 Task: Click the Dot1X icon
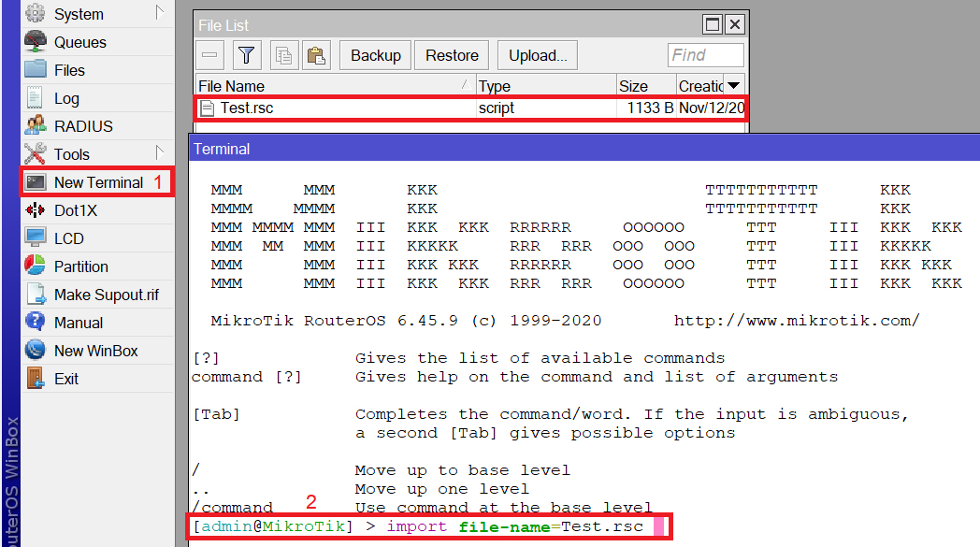(x=35, y=210)
